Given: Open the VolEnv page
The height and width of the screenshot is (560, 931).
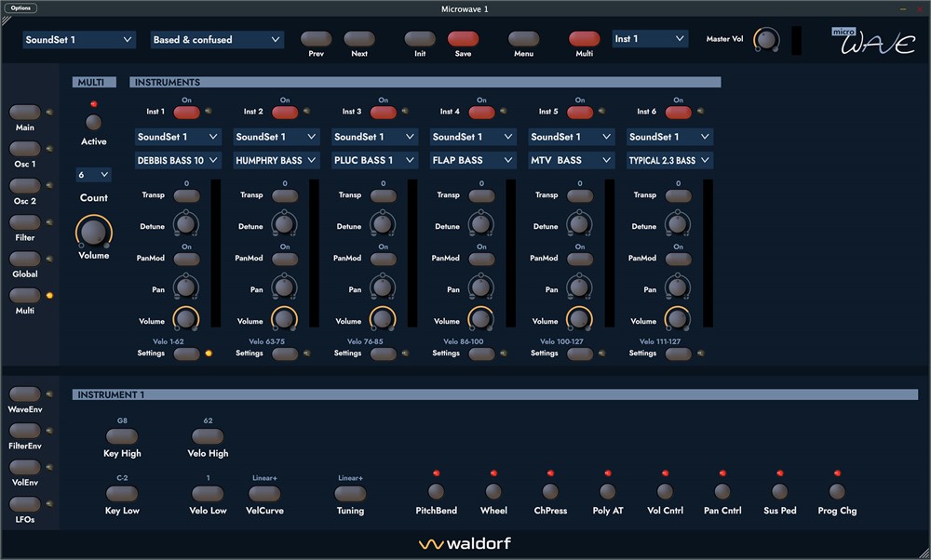Looking at the screenshot, I should [x=25, y=467].
